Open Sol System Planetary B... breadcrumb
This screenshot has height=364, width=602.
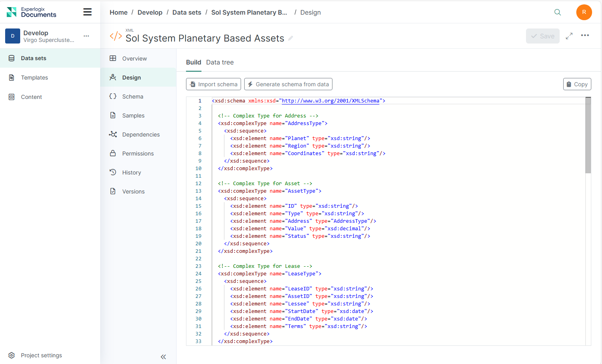249,12
